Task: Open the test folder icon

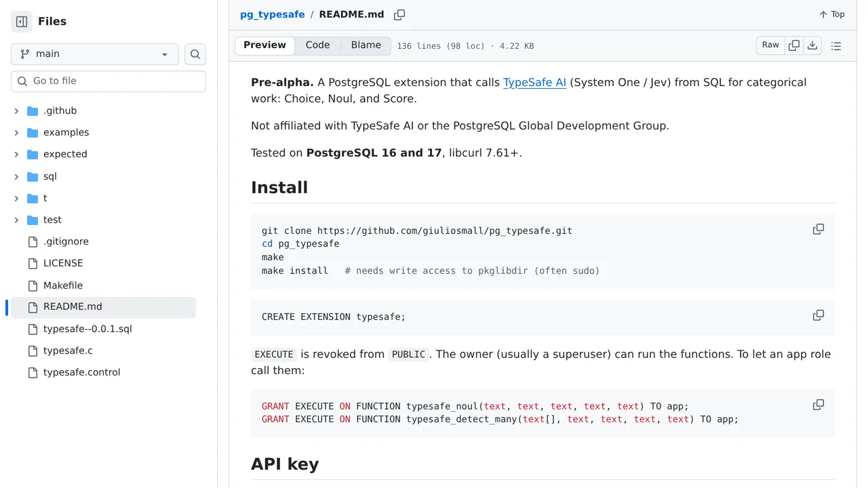Action: point(33,220)
